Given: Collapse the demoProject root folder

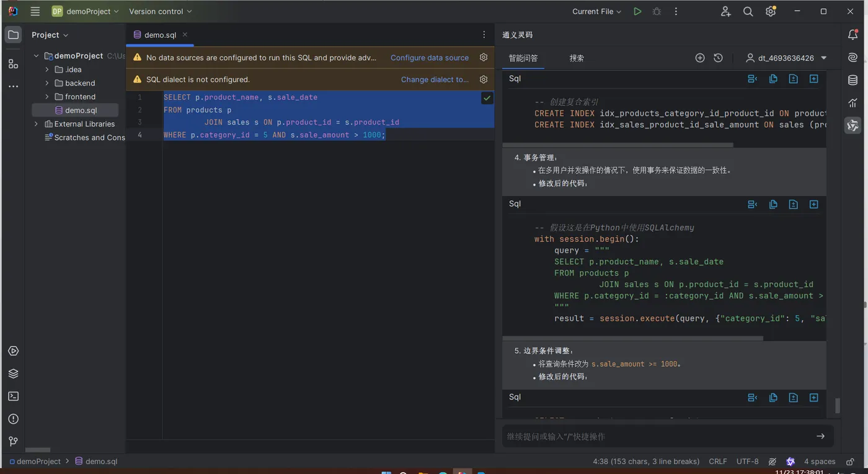Looking at the screenshot, I should pos(36,56).
